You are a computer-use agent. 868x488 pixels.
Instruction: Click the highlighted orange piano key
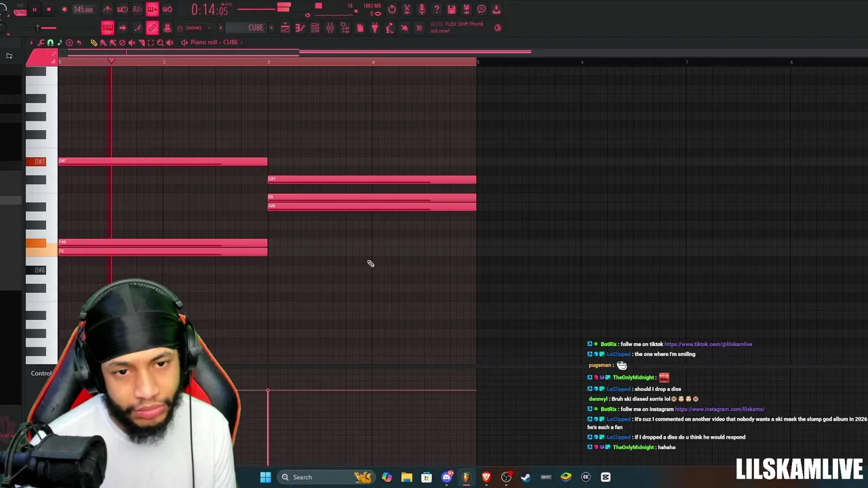tap(36, 243)
